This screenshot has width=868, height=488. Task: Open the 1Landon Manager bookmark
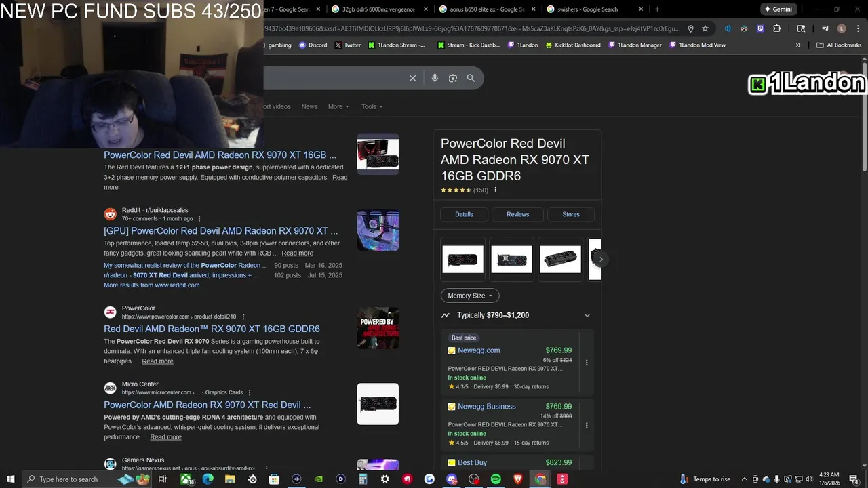click(635, 45)
